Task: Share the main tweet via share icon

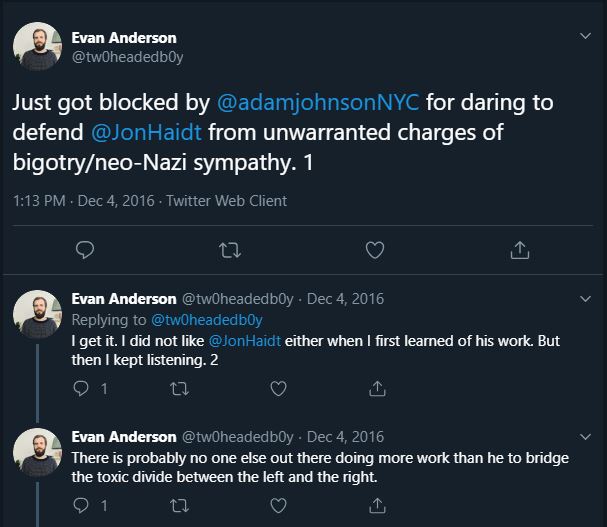Action: click(520, 250)
